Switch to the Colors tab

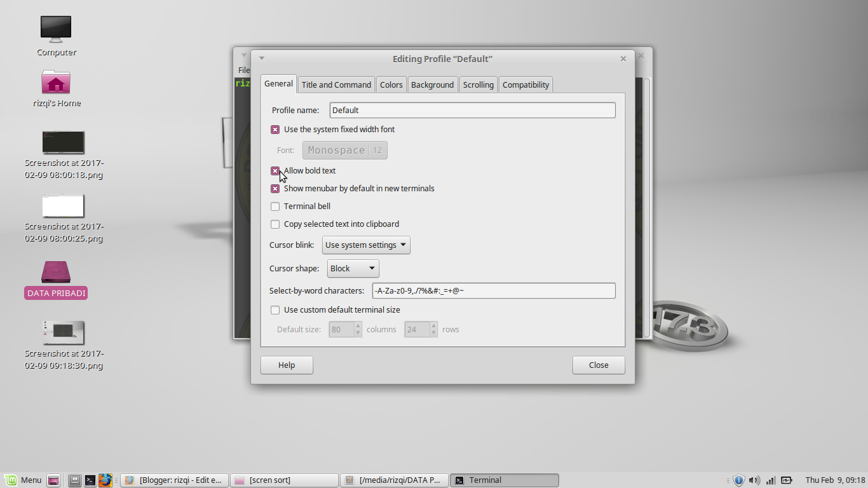(391, 84)
